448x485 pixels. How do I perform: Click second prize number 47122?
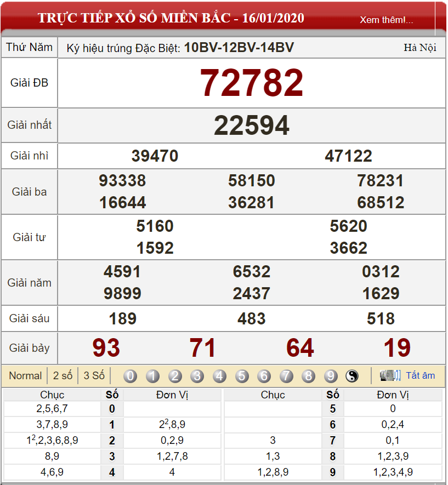pyautogui.click(x=348, y=156)
